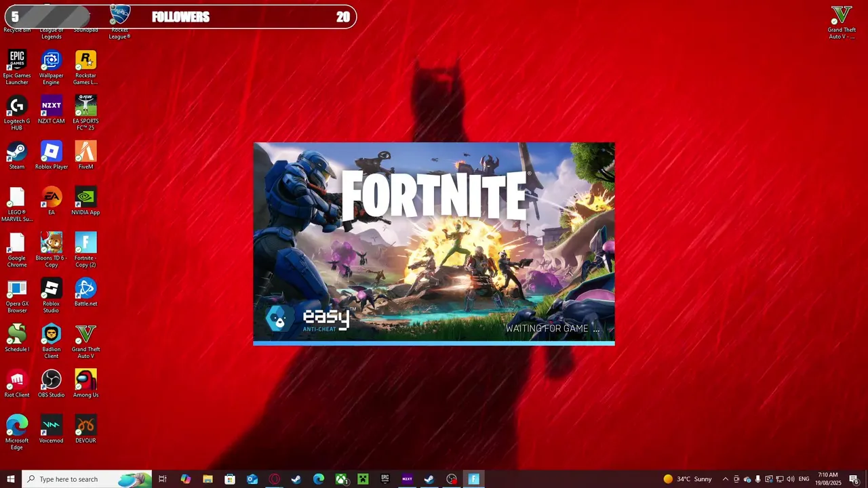Select the Opera GX Browser desktop icon
Image resolution: width=868 pixels, height=488 pixels.
(17, 296)
